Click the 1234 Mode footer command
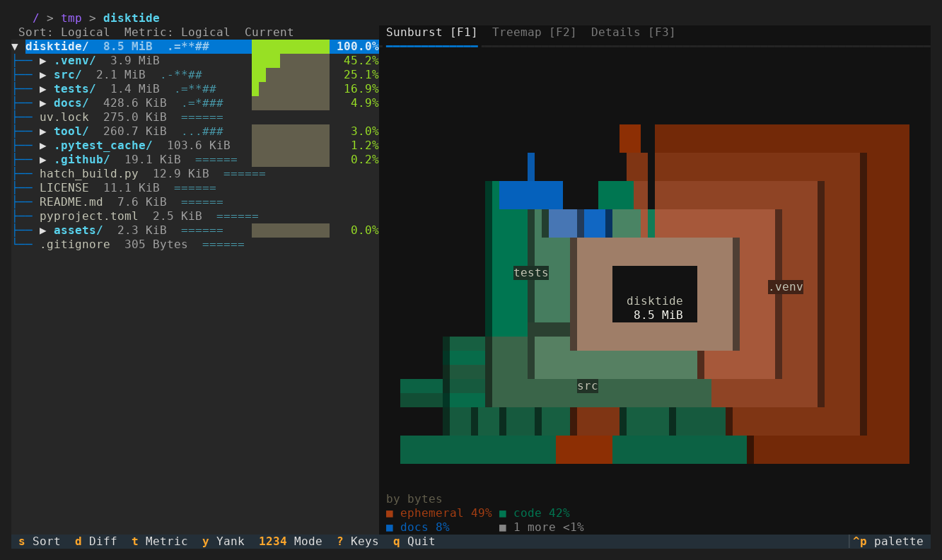Image resolution: width=942 pixels, height=560 pixels. (x=291, y=542)
